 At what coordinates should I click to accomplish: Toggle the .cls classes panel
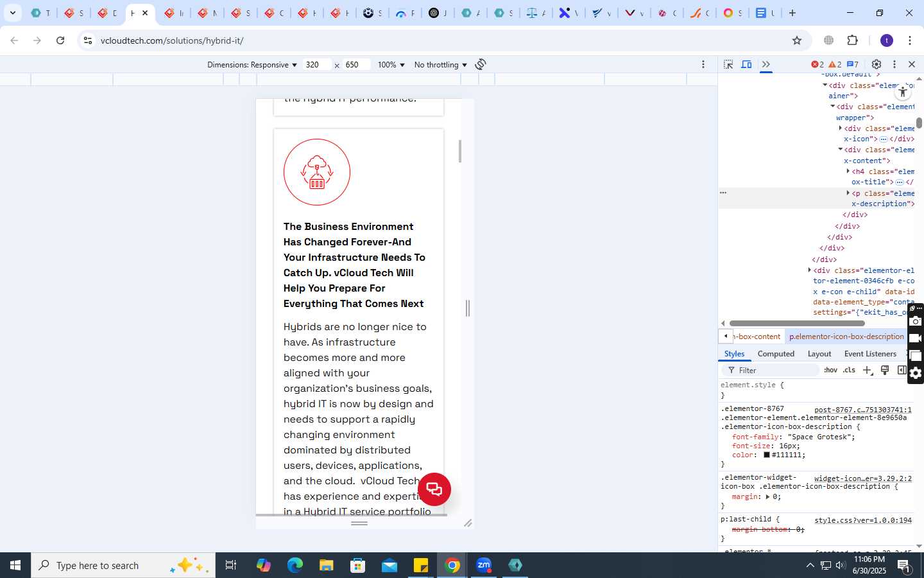point(849,371)
